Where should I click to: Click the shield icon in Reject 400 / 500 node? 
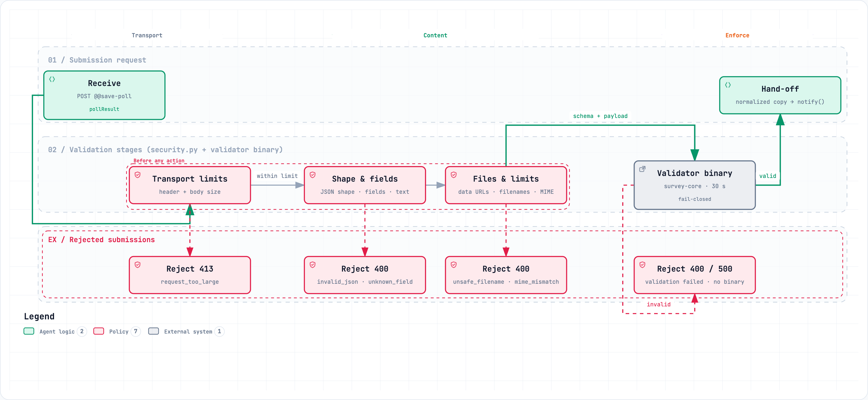(642, 265)
